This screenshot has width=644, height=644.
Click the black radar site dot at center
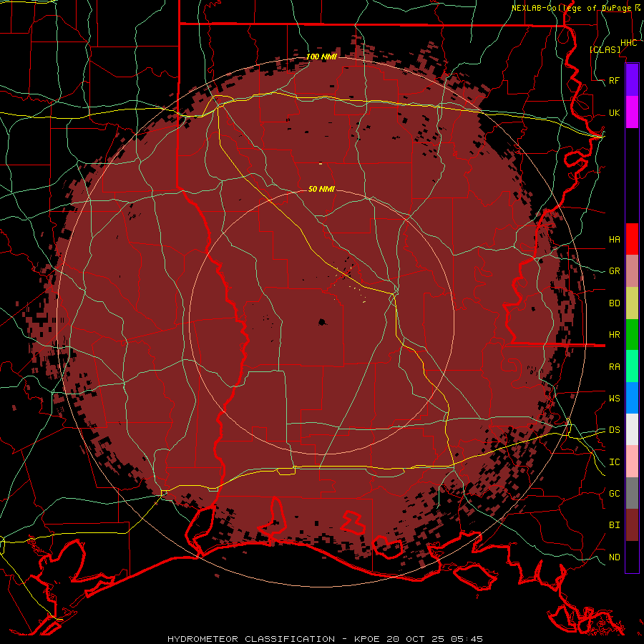[322, 322]
